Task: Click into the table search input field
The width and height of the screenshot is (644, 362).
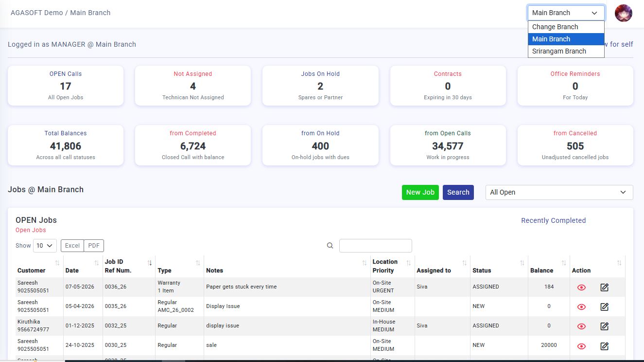Action: coord(375,246)
